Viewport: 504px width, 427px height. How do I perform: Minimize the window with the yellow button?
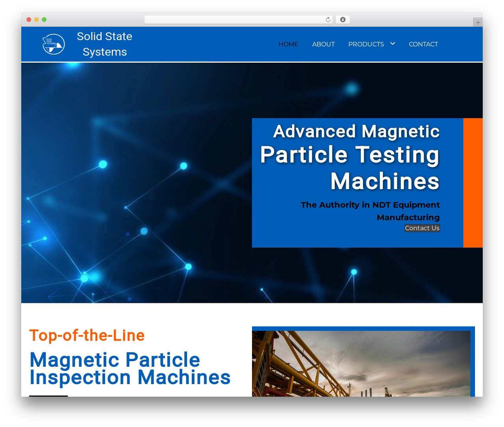coord(37,20)
